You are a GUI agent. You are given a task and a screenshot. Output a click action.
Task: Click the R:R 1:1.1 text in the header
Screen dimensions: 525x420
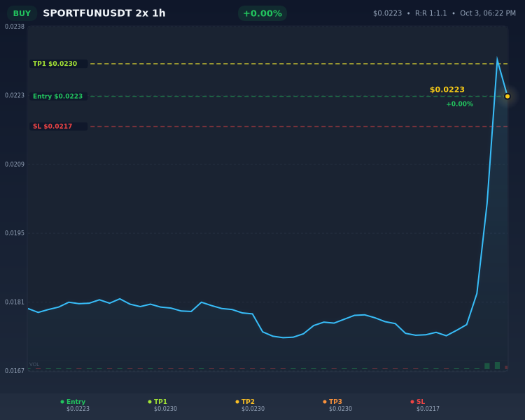click(x=430, y=13)
